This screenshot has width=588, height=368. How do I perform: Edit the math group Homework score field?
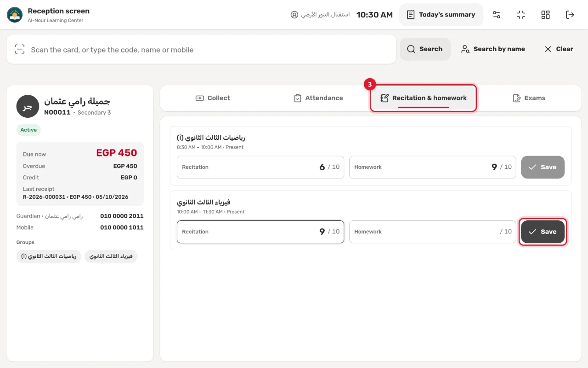coord(433,167)
